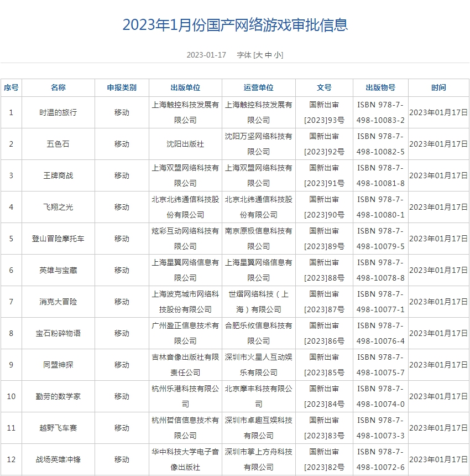470x476 pixels.
Task: Click operator 世熠网络科技（上海）有限公司
Action: click(259, 302)
